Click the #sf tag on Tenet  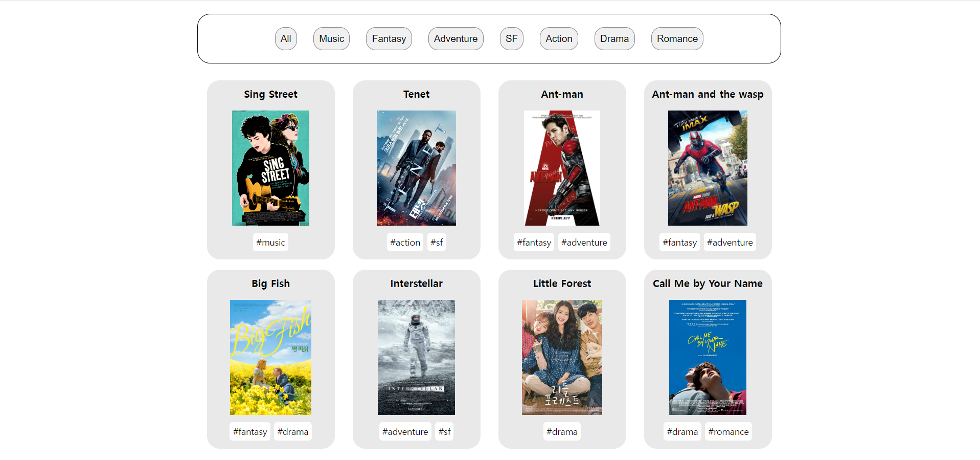pyautogui.click(x=437, y=242)
